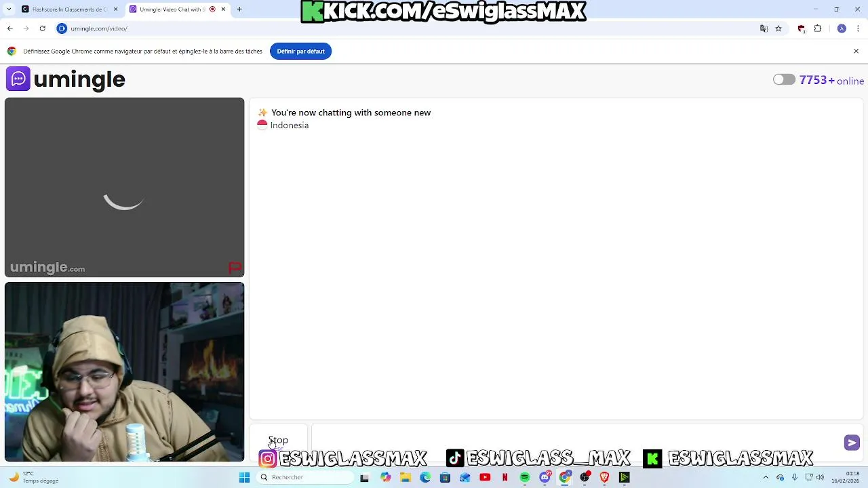Open Netflix from the taskbar
This screenshot has width=868, height=488.
click(x=505, y=477)
